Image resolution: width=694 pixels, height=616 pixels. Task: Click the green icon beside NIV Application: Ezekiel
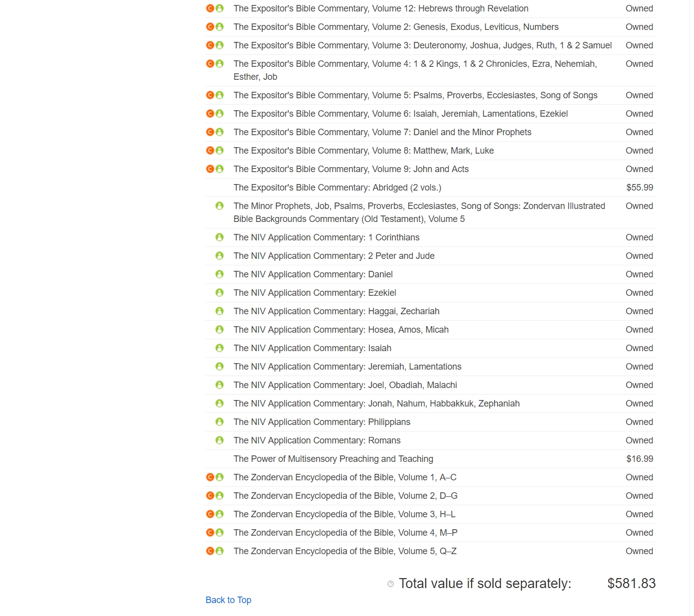click(x=219, y=293)
